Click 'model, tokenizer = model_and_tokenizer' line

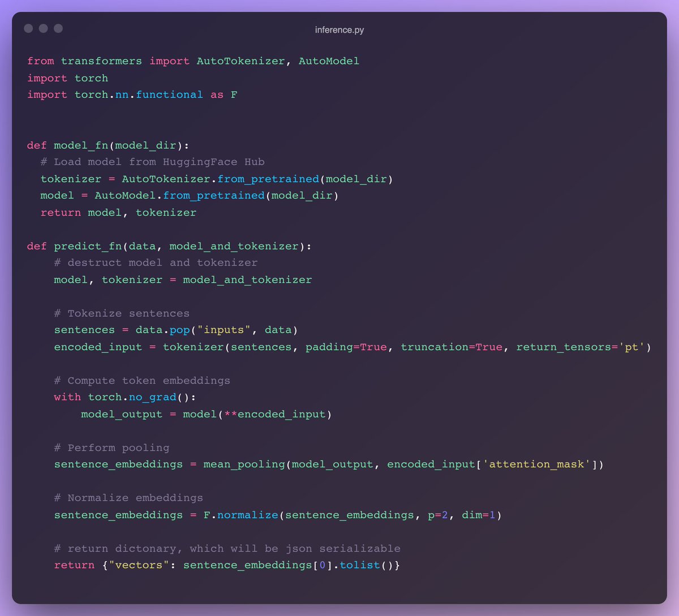pos(183,280)
